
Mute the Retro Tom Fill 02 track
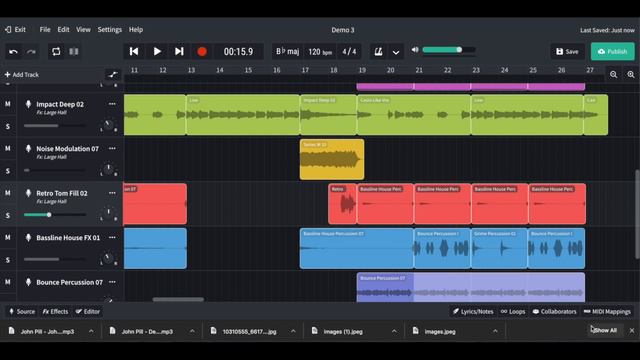(8, 193)
